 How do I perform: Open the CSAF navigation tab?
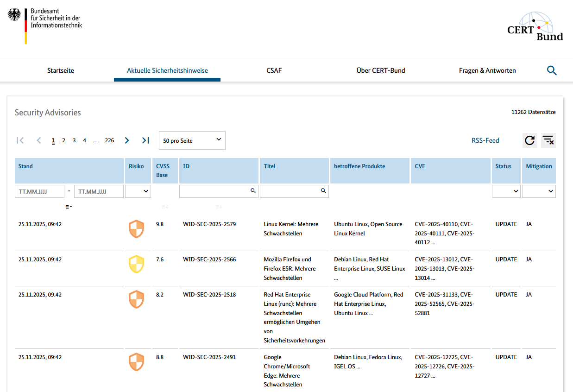coord(274,70)
